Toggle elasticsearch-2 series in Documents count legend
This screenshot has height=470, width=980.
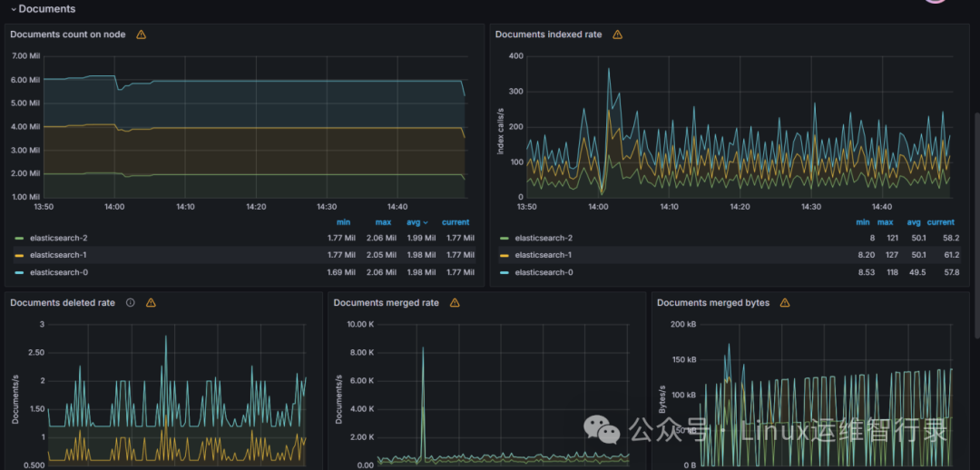click(51, 238)
